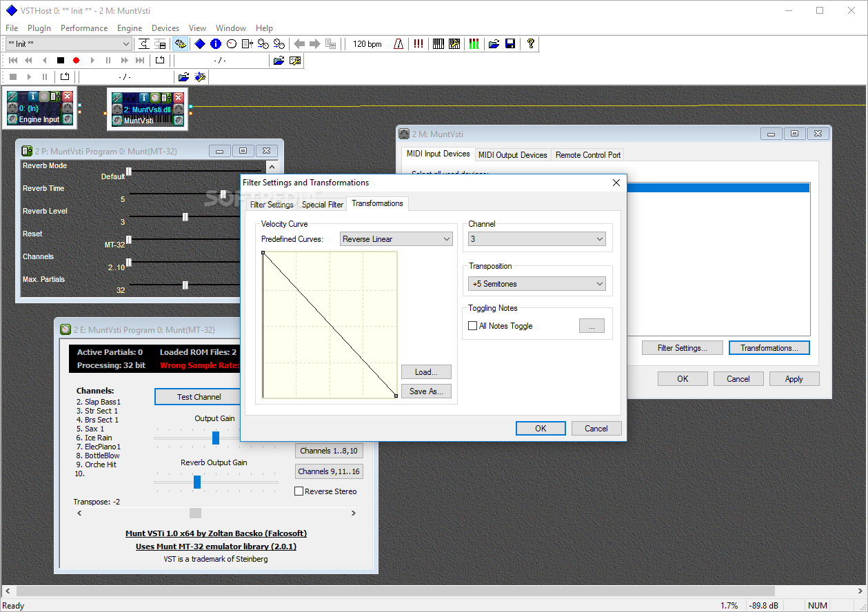
Task: Open the Performance menu
Action: point(84,28)
